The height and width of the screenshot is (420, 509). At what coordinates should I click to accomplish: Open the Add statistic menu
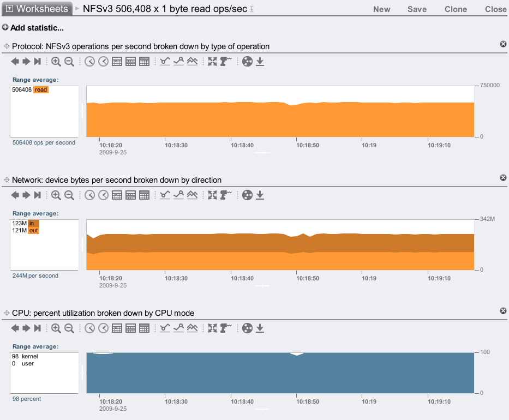[33, 28]
